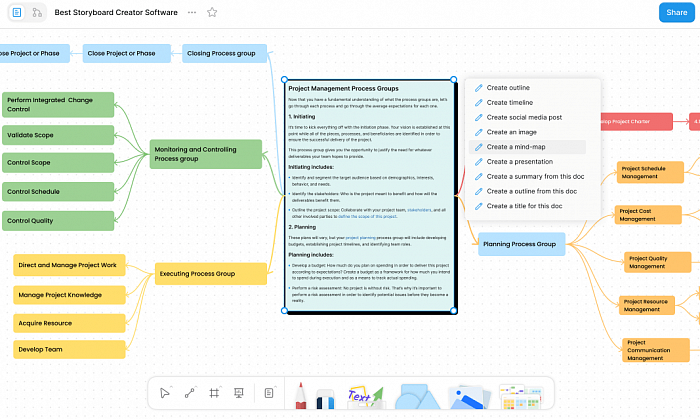Image resolution: width=700 pixels, height=419 pixels.
Task: Expand cursor tool options caret
Action: pos(172,386)
